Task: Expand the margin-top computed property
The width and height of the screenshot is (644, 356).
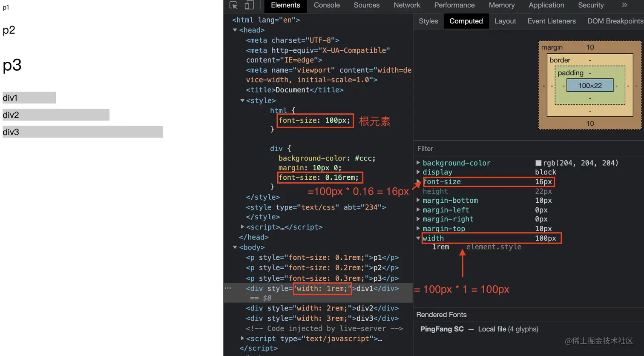Action: click(418, 228)
